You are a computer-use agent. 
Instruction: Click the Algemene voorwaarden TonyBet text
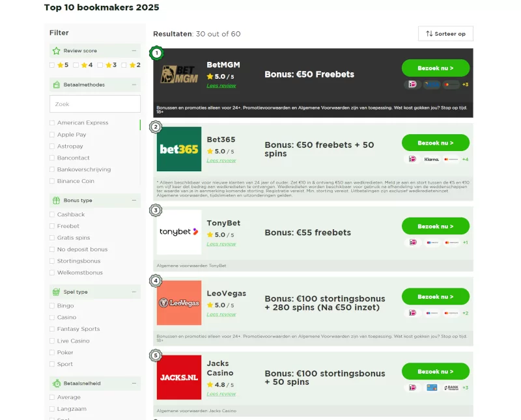click(191, 266)
